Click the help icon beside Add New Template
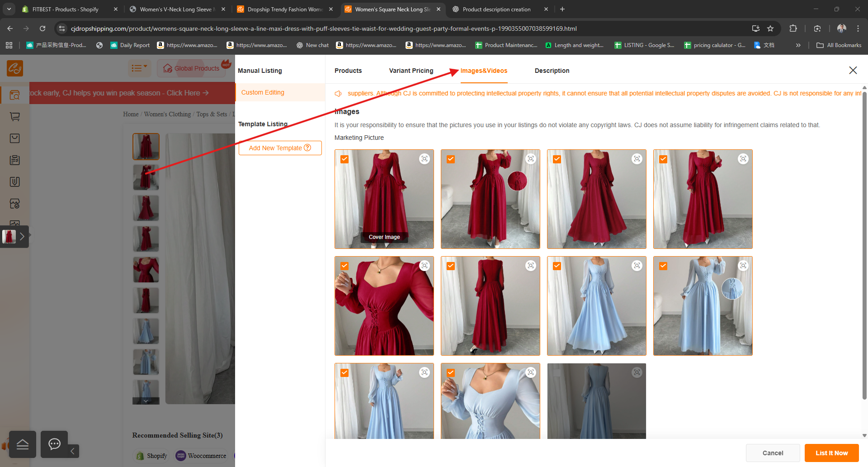 (307, 148)
